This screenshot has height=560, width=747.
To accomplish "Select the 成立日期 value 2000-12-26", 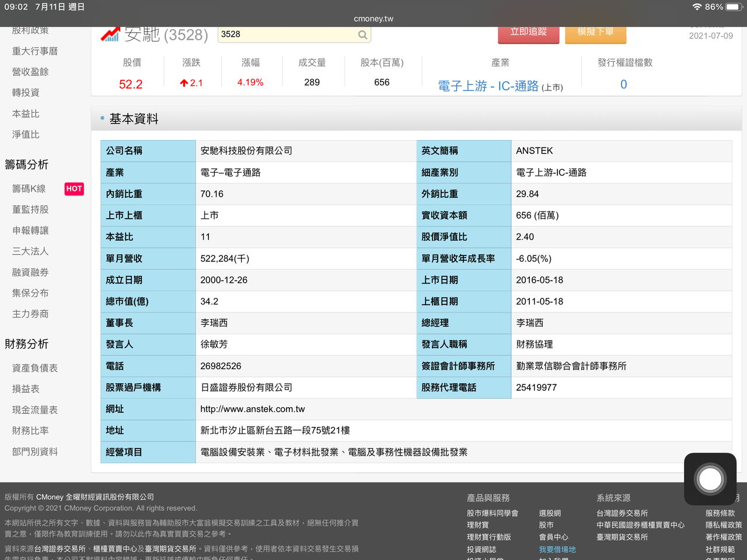I will [224, 280].
